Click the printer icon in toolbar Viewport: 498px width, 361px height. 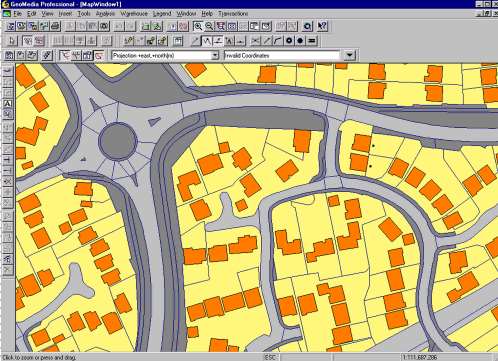point(55,26)
